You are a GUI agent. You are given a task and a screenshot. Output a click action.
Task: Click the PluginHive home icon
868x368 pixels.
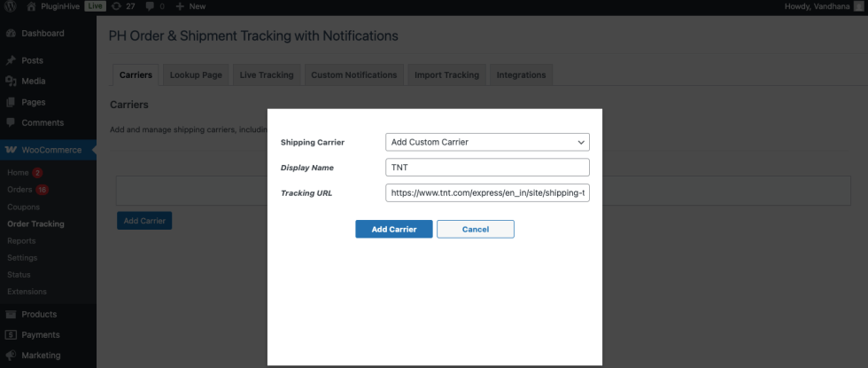coord(31,6)
